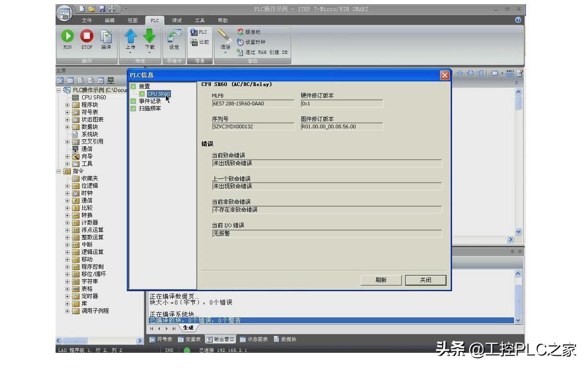
Task: Click the print icon in quick access toolbar
Action: 112,9
